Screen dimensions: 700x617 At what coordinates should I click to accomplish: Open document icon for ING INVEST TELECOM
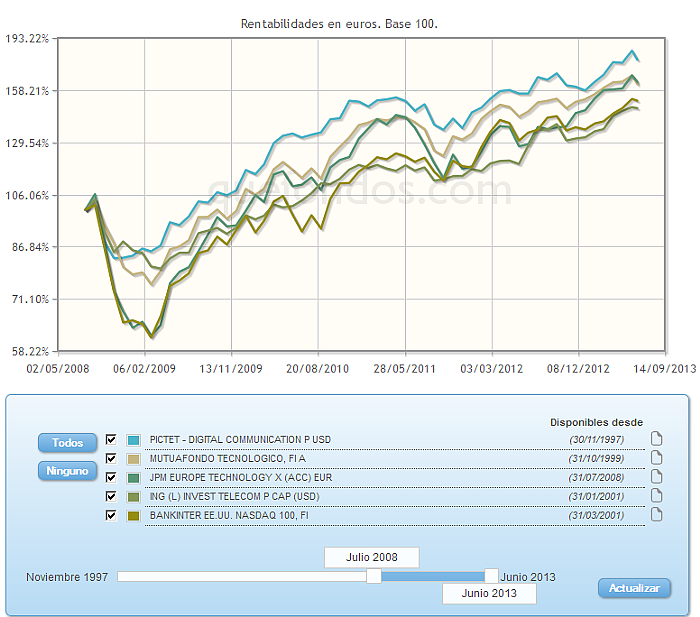656,496
